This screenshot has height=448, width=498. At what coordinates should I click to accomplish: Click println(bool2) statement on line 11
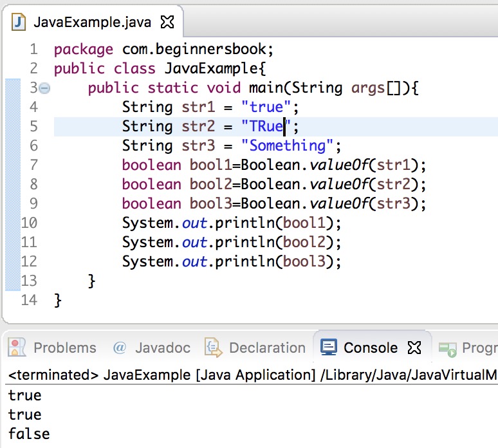pyautogui.click(x=232, y=243)
